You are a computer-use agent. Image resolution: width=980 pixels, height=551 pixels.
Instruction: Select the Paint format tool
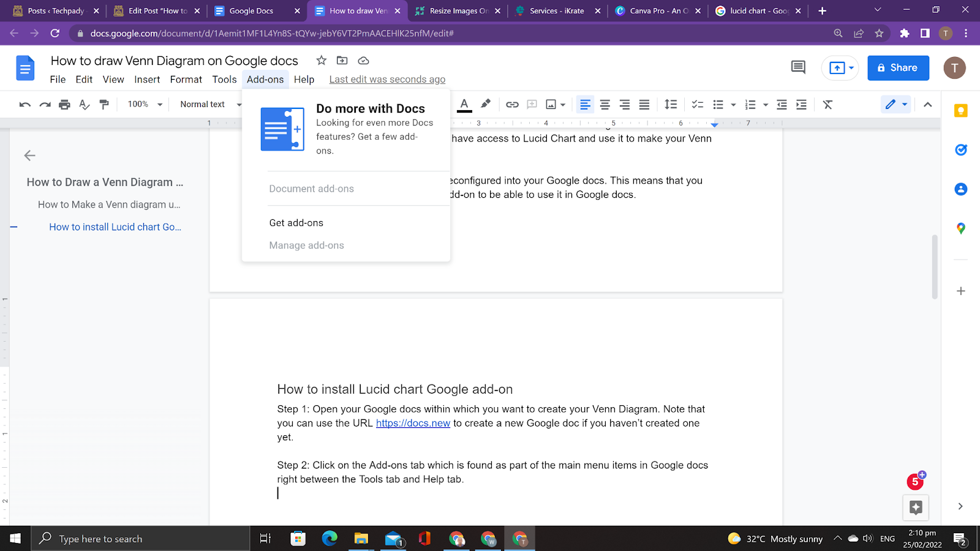[104, 105]
